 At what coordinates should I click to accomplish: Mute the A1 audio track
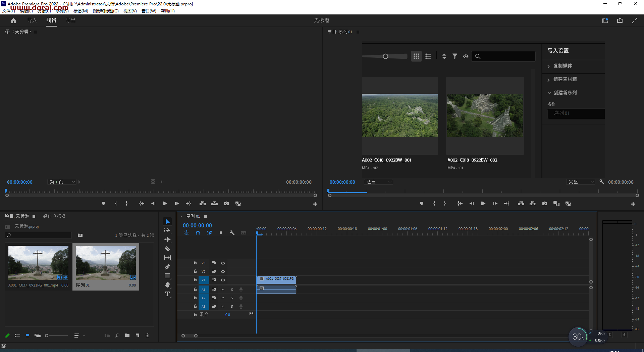tap(223, 289)
